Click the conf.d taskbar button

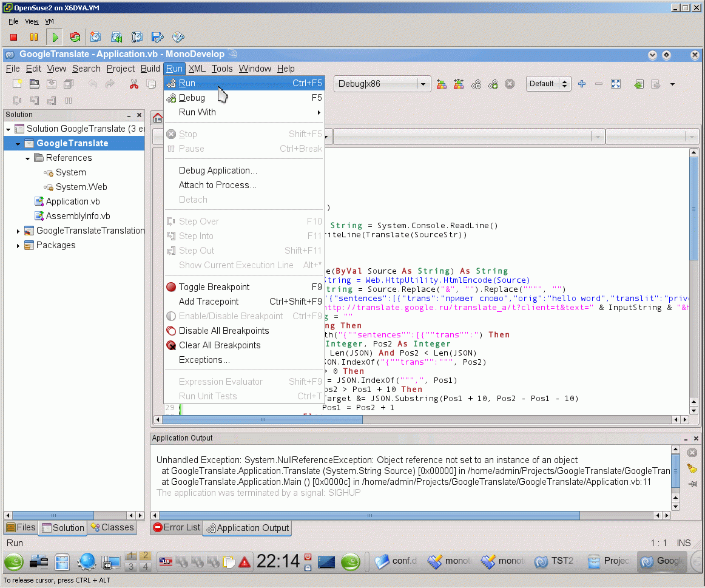coord(397,561)
